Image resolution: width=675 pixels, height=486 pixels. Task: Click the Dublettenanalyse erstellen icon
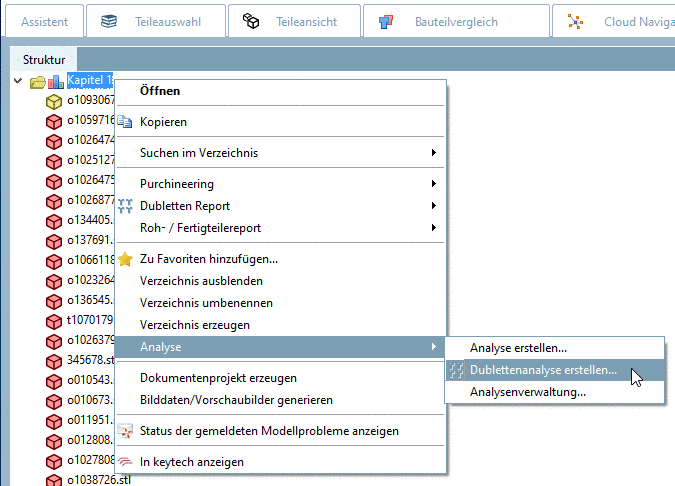[x=456, y=370]
